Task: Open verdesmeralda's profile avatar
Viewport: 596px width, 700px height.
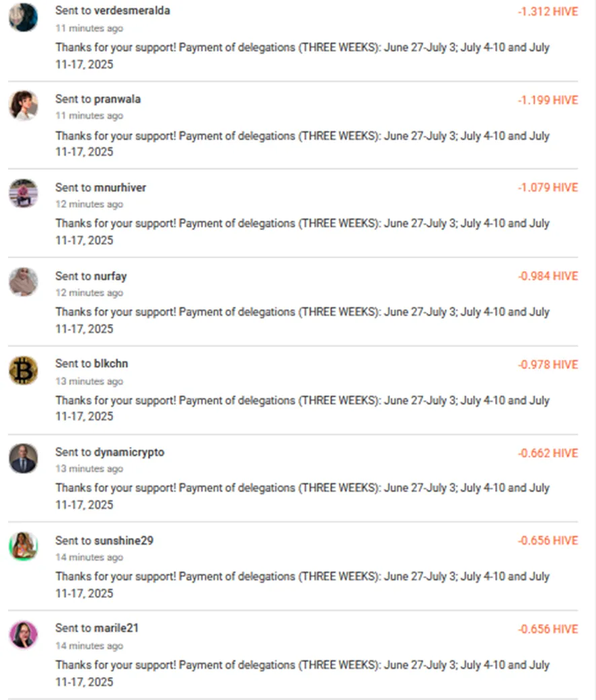Action: [x=24, y=17]
